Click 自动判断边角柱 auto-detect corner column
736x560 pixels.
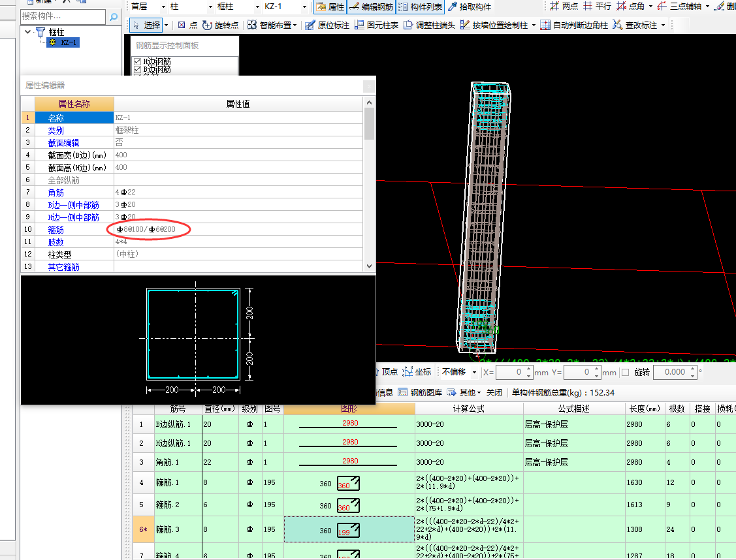tap(574, 25)
